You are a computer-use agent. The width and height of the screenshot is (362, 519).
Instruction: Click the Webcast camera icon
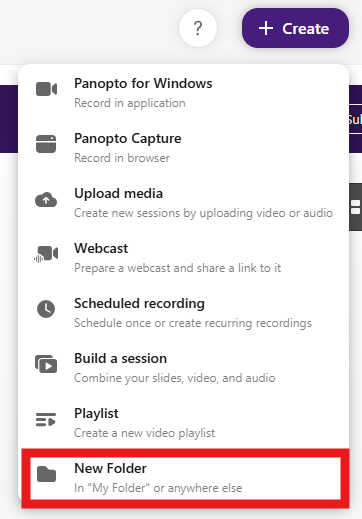pos(46,254)
